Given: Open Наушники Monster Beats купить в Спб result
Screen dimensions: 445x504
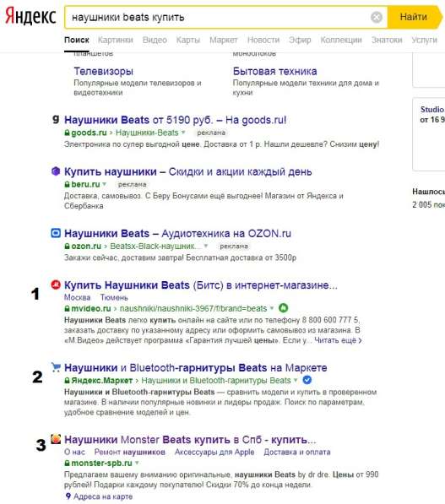Looking at the screenshot, I should click(x=190, y=439).
